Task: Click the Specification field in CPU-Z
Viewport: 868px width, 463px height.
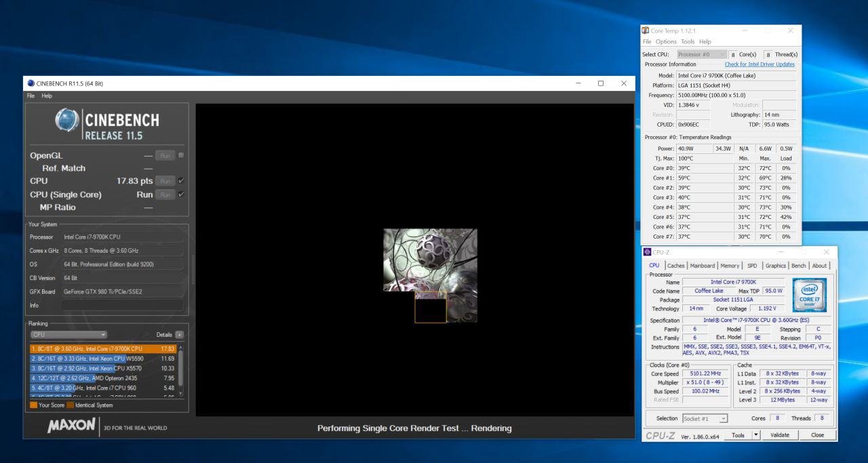Action: 757,320
